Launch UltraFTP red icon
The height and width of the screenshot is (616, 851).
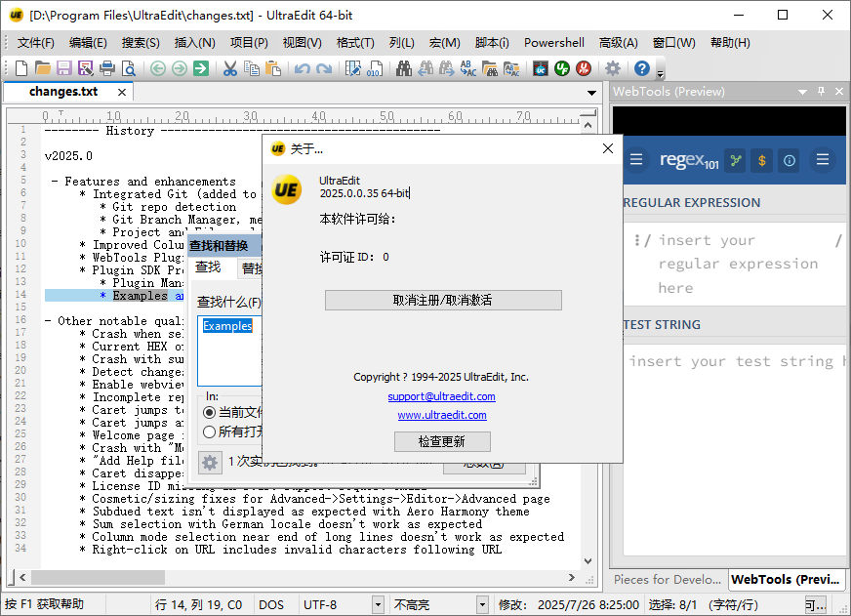[x=584, y=68]
